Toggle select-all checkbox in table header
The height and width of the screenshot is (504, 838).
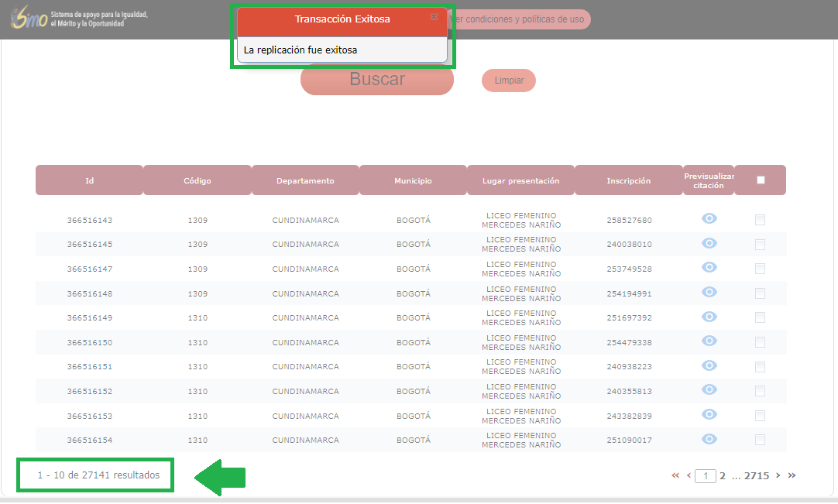click(761, 180)
